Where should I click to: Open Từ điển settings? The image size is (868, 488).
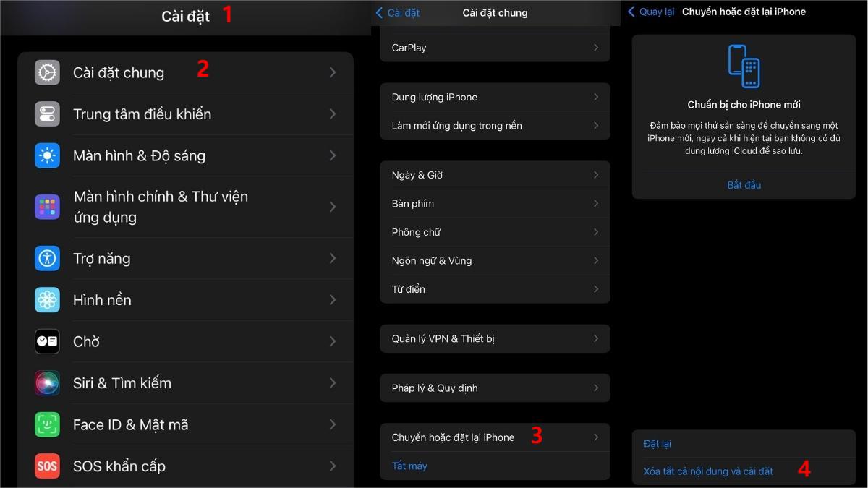click(495, 289)
